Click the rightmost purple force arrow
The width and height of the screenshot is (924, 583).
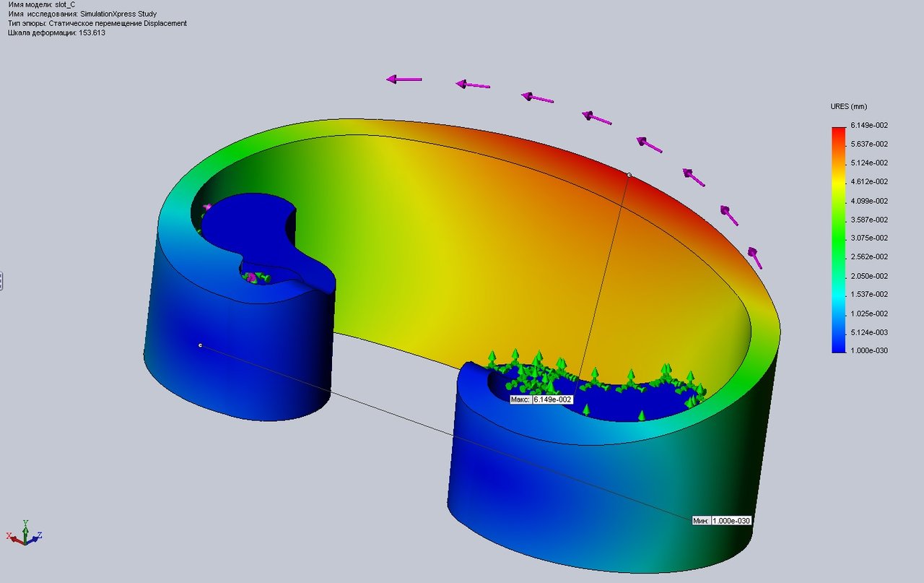754,256
